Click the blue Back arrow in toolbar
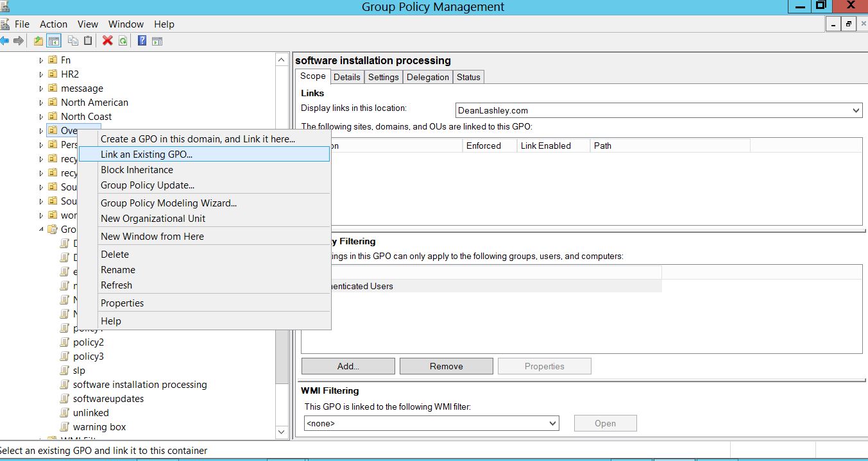868x461 pixels. click(5, 41)
